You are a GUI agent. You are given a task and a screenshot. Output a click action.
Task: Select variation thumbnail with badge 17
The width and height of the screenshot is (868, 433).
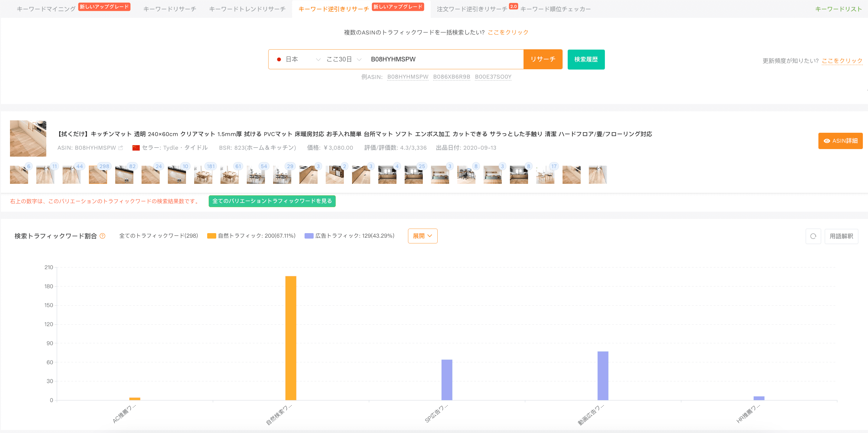point(545,174)
